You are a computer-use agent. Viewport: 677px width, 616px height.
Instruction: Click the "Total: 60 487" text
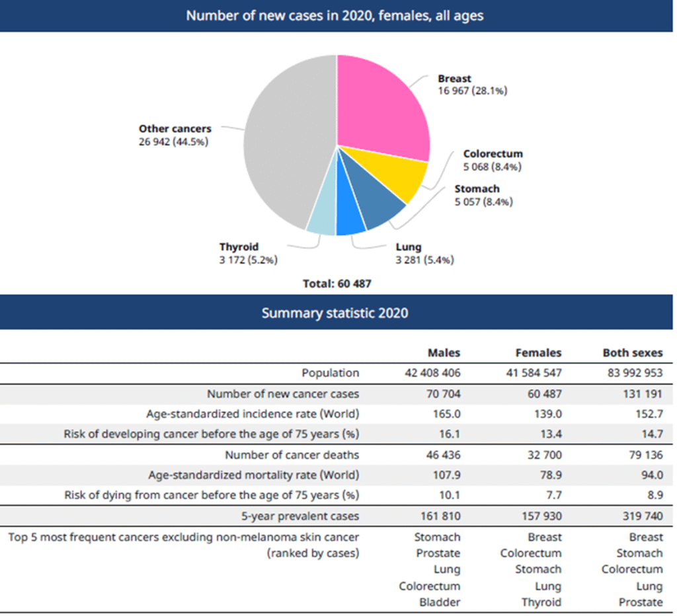point(337,284)
